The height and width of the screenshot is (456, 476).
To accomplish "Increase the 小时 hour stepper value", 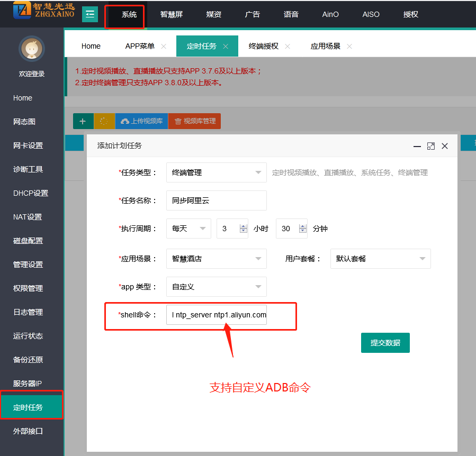I will (x=244, y=226).
